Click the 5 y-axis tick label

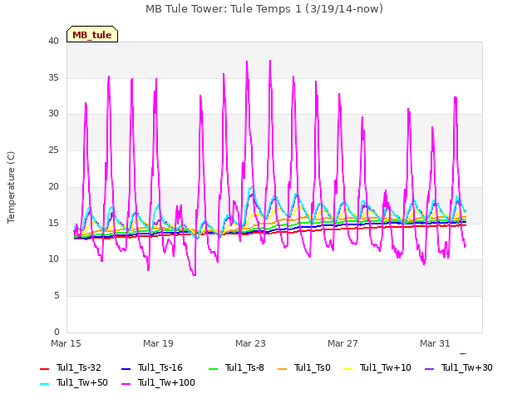57,296
